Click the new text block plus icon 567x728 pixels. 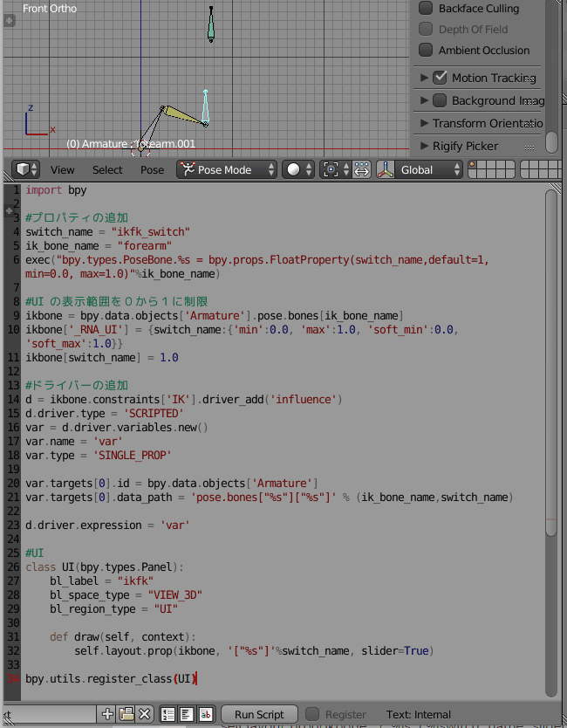click(x=107, y=714)
